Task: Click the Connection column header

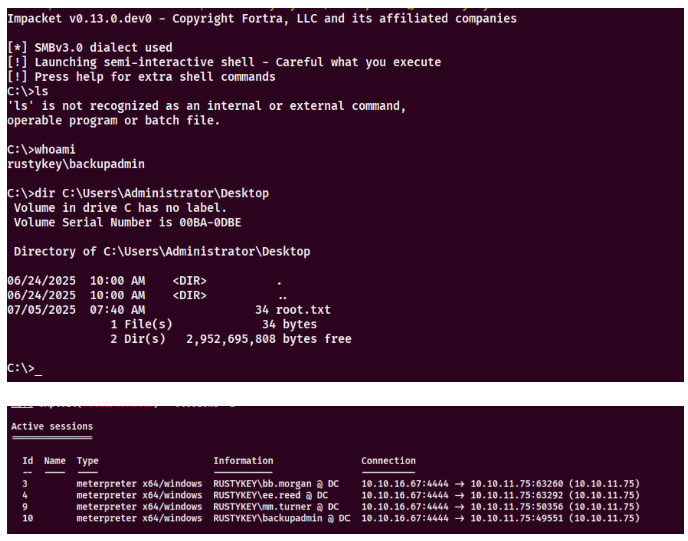Action: [x=388, y=461]
